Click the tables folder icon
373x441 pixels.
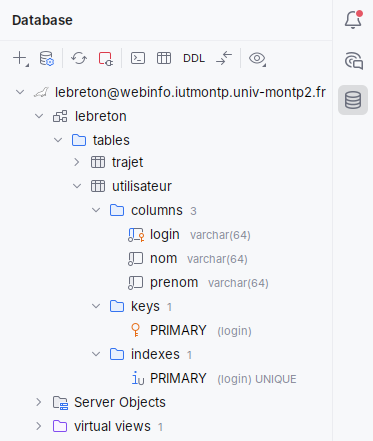[79, 140]
